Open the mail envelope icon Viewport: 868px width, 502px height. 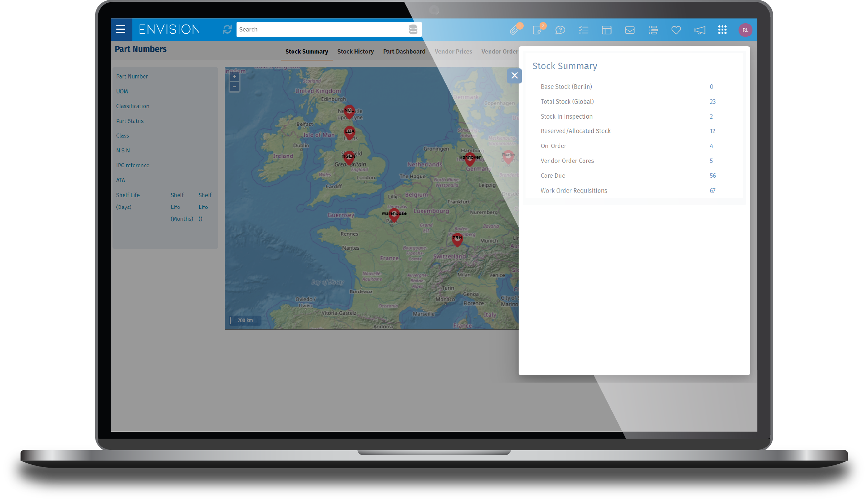coord(630,30)
